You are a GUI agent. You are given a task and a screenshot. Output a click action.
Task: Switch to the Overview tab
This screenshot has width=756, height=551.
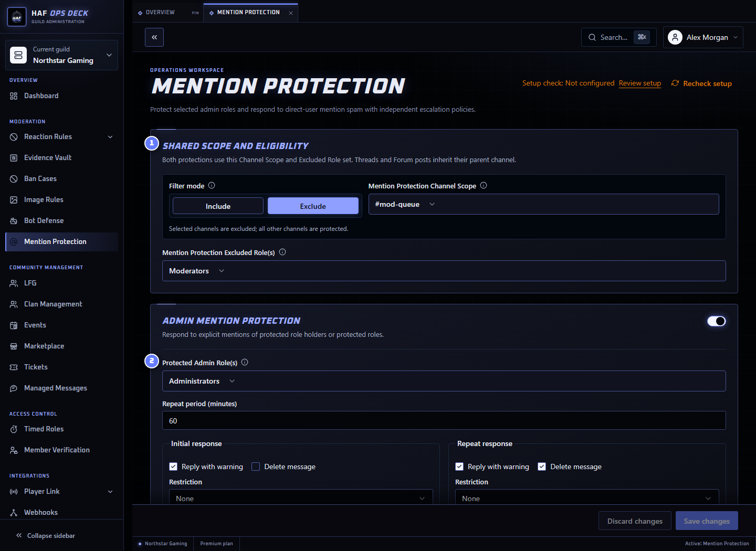[x=160, y=12]
